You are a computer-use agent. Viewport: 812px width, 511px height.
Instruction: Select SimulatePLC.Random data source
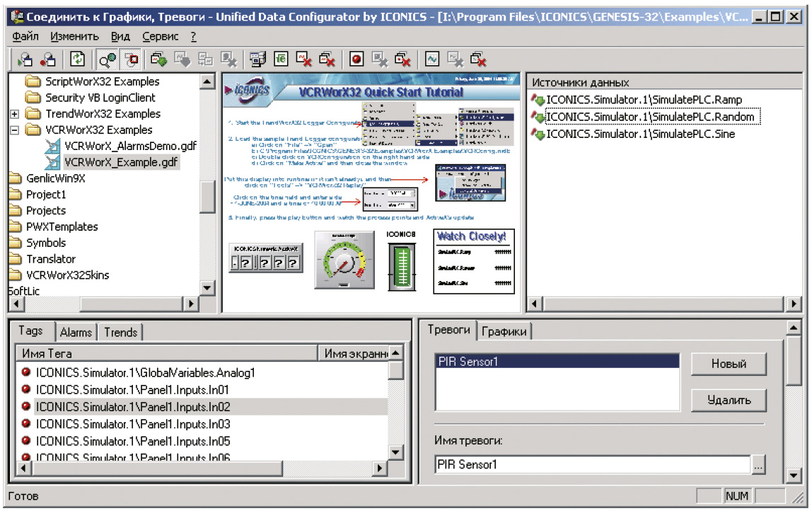point(650,117)
